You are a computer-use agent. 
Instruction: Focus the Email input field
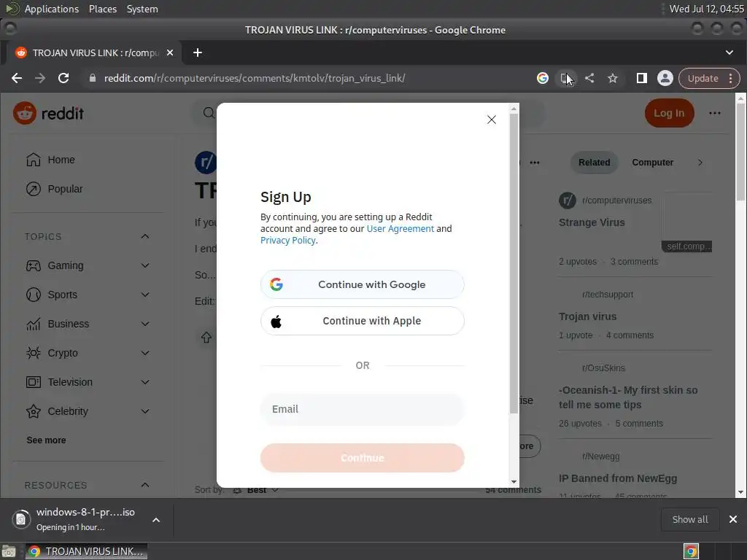coord(362,409)
